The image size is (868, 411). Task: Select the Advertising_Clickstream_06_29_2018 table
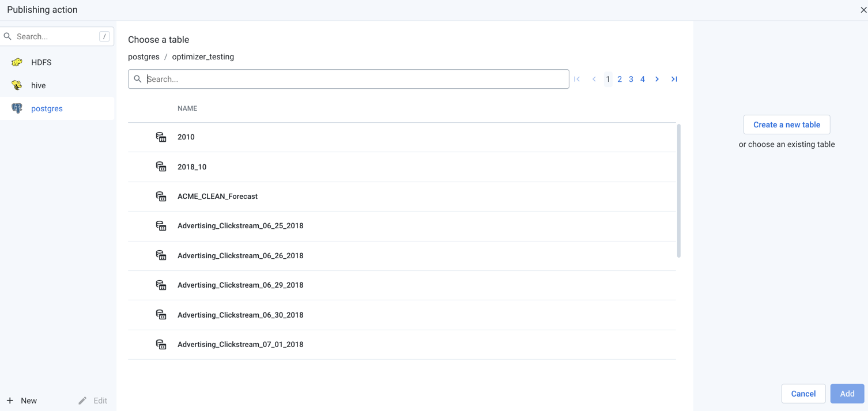(240, 285)
